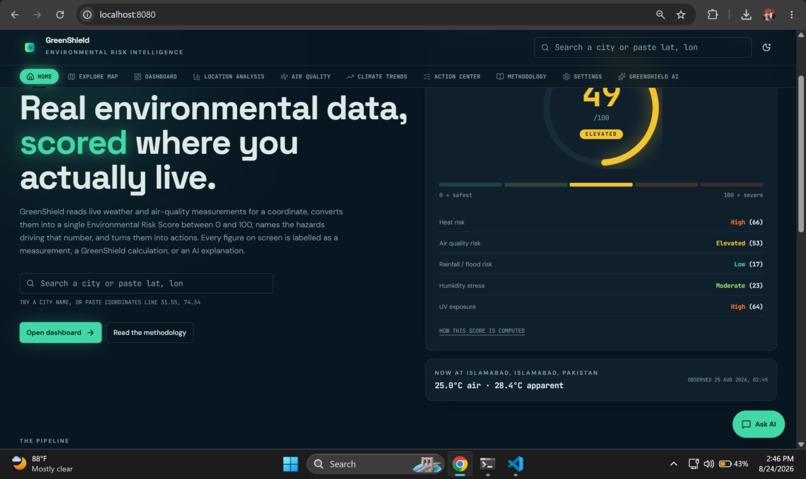Switch to the Dashboard tab
This screenshot has width=806, height=479.
point(156,77)
